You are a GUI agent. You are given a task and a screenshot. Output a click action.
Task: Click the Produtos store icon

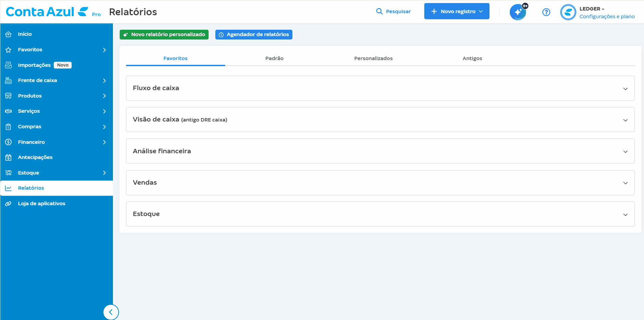pyautogui.click(x=8, y=96)
